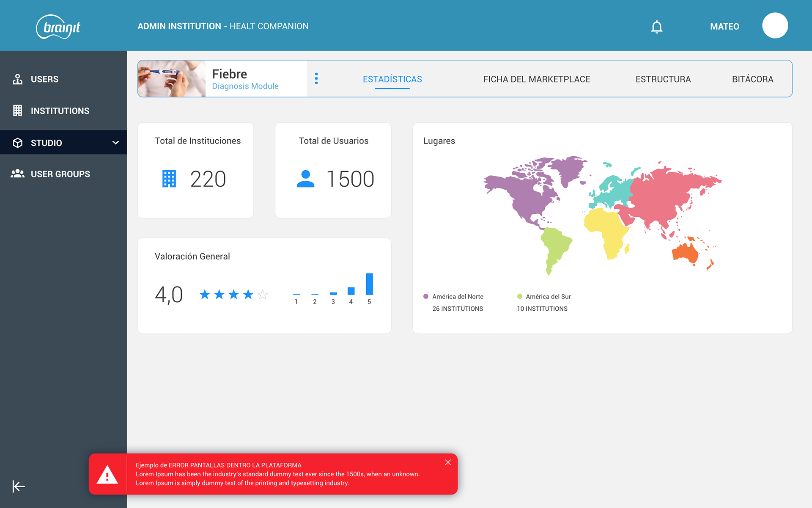Close the red error notification

click(448, 462)
